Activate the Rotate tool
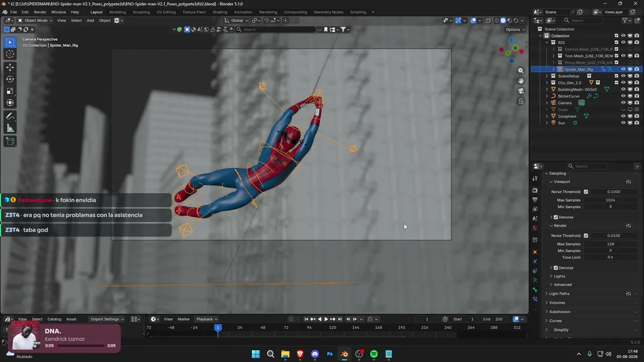The width and height of the screenshot is (644, 362). click(x=10, y=79)
